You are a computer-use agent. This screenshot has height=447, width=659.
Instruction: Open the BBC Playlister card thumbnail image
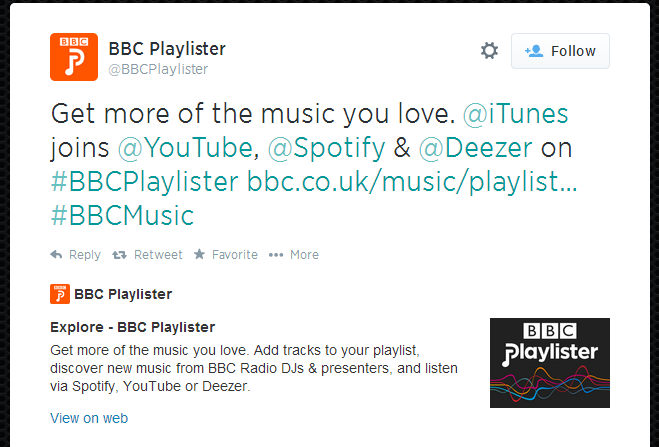coord(550,363)
